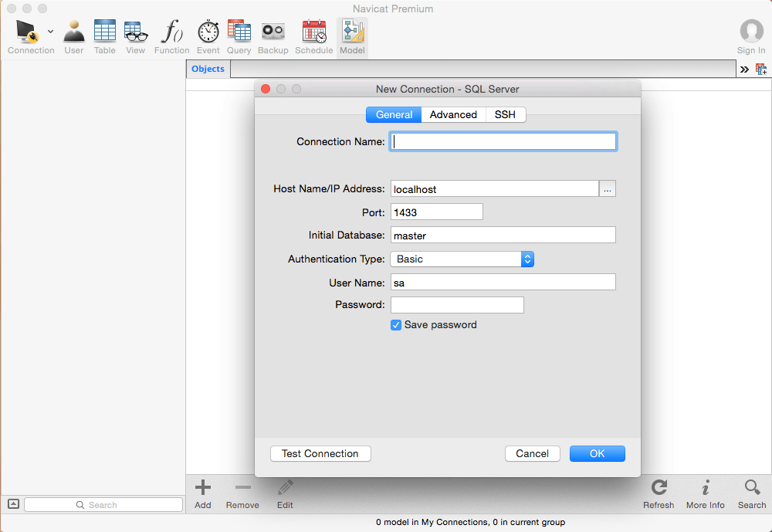
Task: Select the Event toolbar icon
Action: (x=208, y=32)
